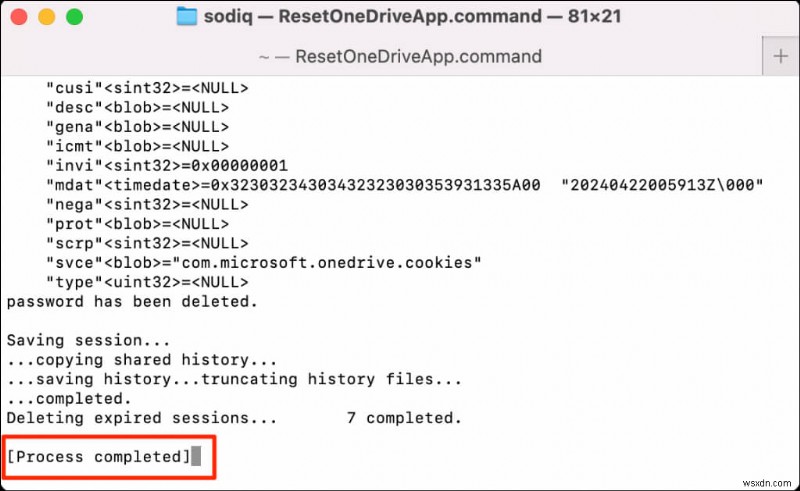The width and height of the screenshot is (800, 491).
Task: Minimize the window with yellow button
Action: tap(47, 17)
